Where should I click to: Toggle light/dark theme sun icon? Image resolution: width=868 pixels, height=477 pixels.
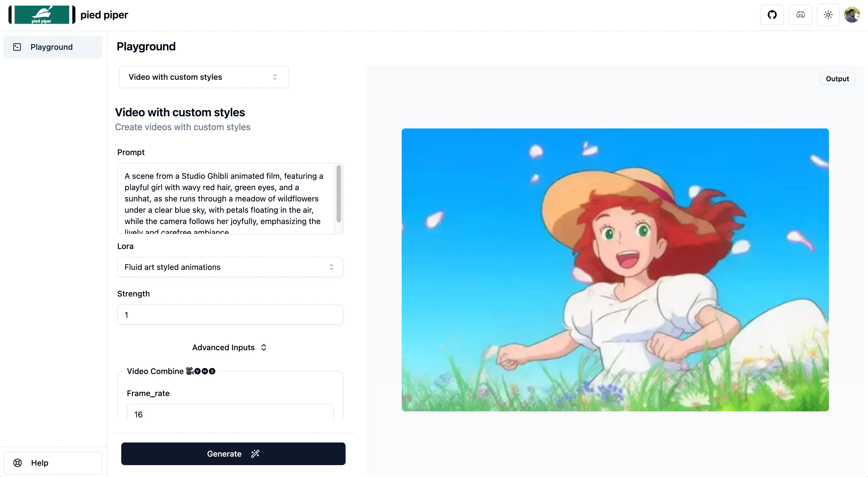tap(828, 15)
